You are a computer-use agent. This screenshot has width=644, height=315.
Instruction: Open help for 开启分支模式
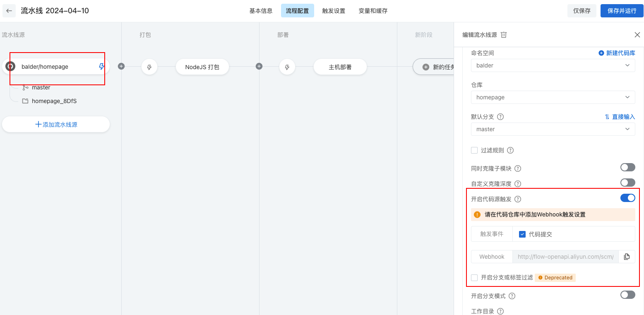tap(512, 296)
